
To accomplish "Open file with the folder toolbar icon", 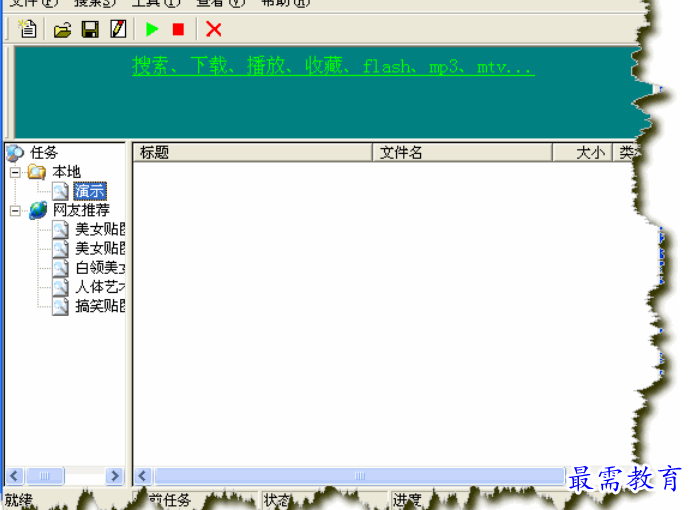I will [62, 30].
